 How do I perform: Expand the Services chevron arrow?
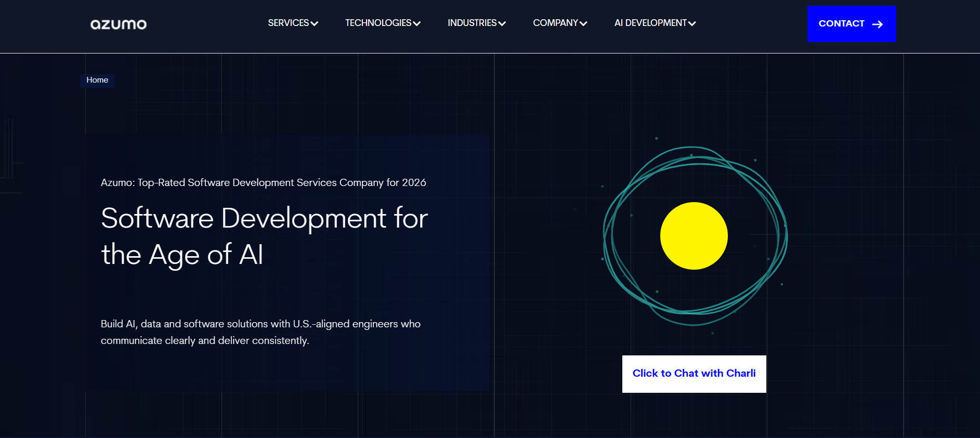[x=314, y=23]
